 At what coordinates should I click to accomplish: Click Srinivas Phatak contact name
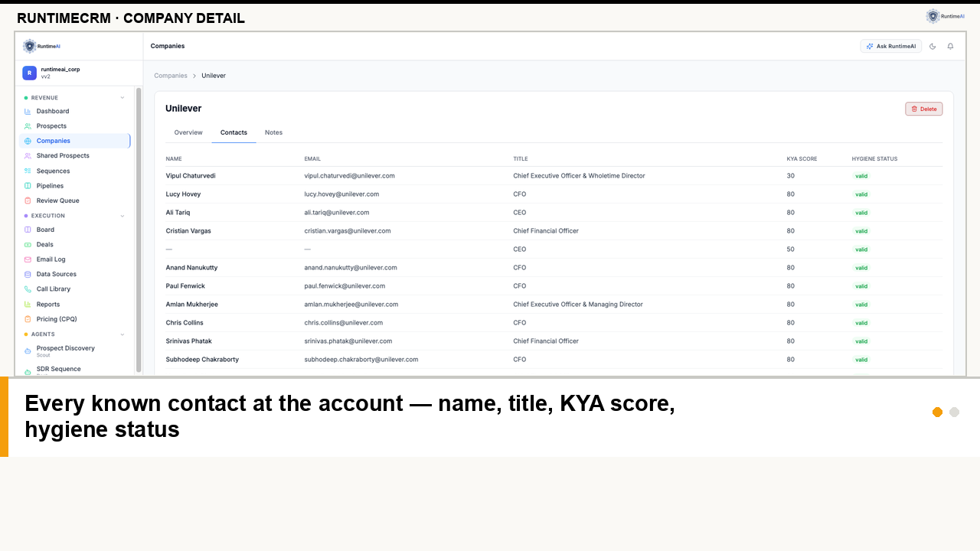pyautogui.click(x=189, y=341)
